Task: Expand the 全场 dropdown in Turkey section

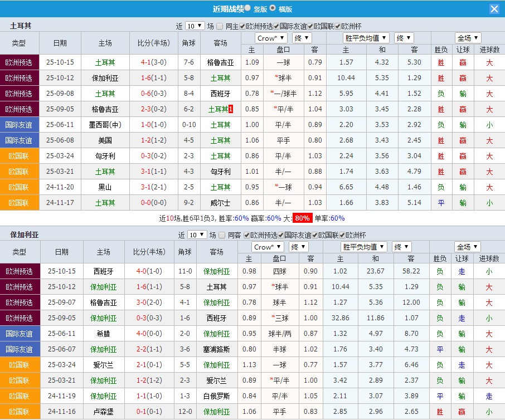Action: click(x=468, y=38)
